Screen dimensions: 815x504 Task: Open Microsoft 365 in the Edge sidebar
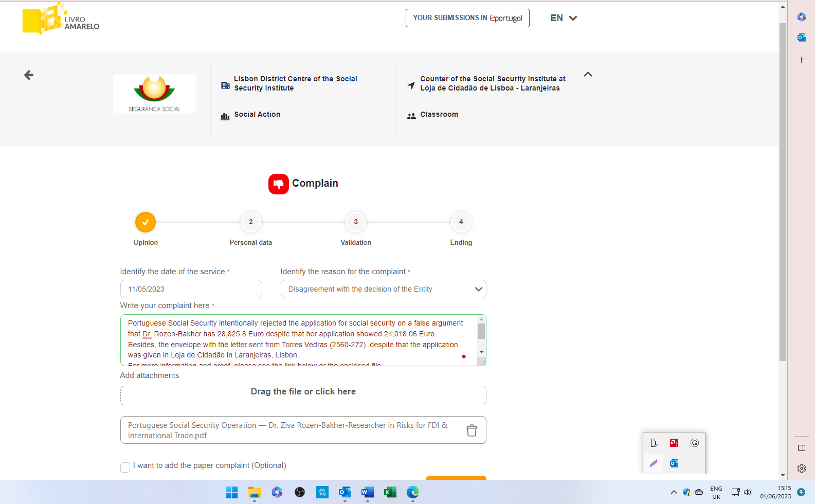pyautogui.click(x=802, y=17)
